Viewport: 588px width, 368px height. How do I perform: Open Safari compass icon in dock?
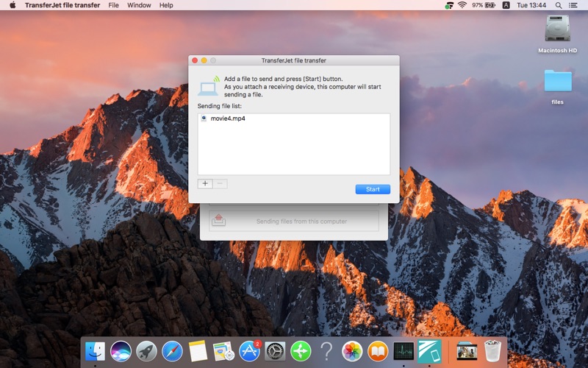[x=172, y=351]
